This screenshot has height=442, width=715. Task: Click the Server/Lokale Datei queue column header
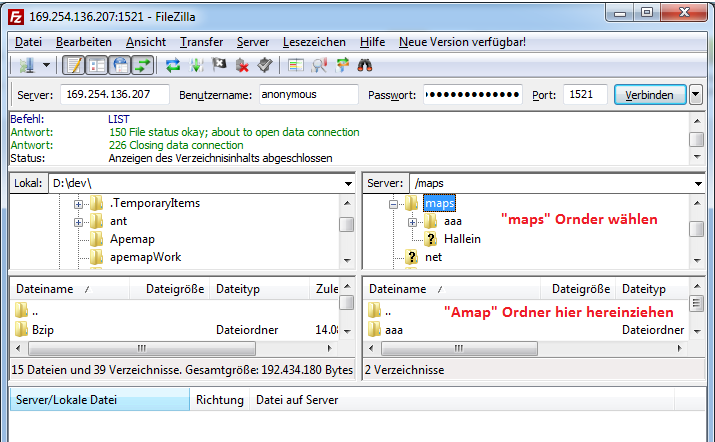point(100,400)
